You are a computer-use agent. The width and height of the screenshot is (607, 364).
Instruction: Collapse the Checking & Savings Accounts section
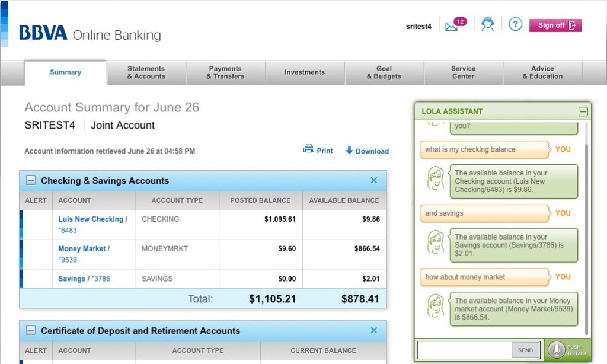point(31,181)
